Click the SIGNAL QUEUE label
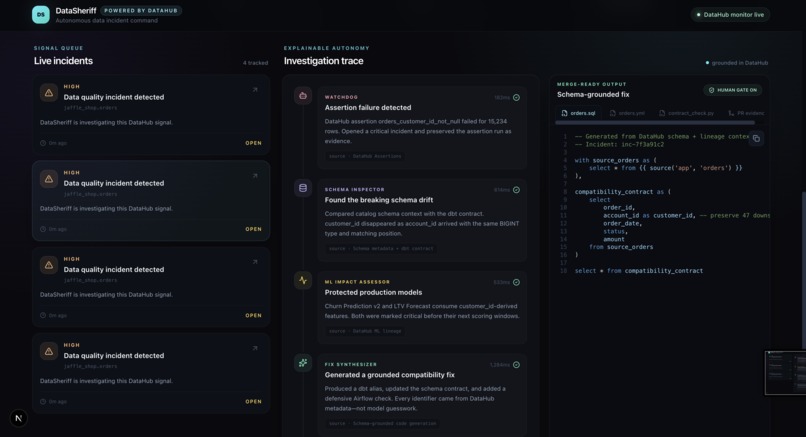Viewport: 806px width, 437px height. click(x=59, y=48)
